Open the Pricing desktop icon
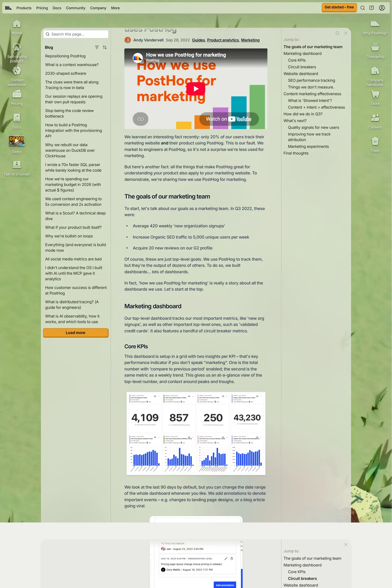Screen dimensions: 392x588 [17, 98]
